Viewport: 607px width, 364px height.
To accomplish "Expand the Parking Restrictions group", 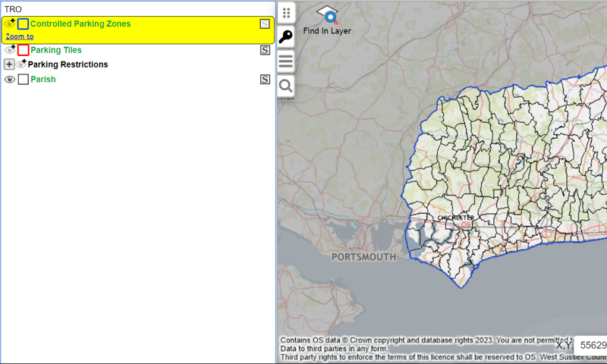I will (x=9, y=64).
